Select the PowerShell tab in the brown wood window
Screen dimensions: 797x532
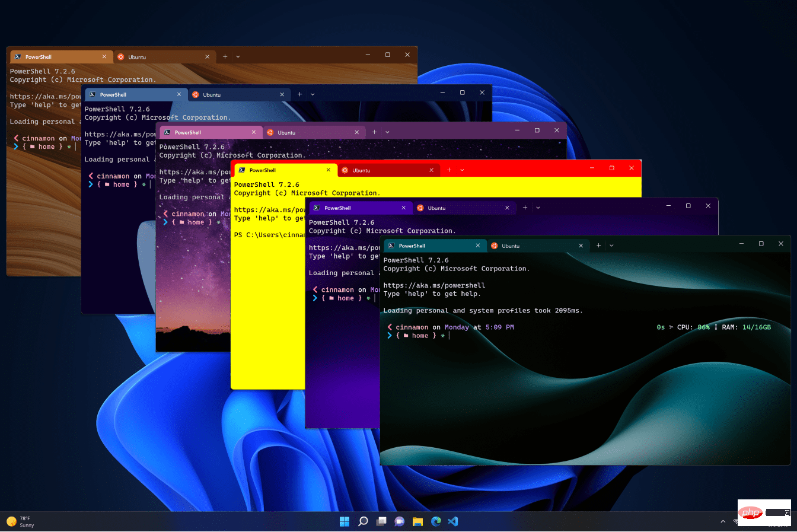click(61, 57)
